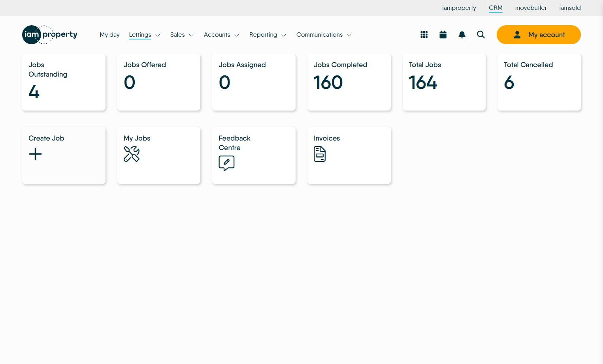Go to My day

pyautogui.click(x=109, y=35)
